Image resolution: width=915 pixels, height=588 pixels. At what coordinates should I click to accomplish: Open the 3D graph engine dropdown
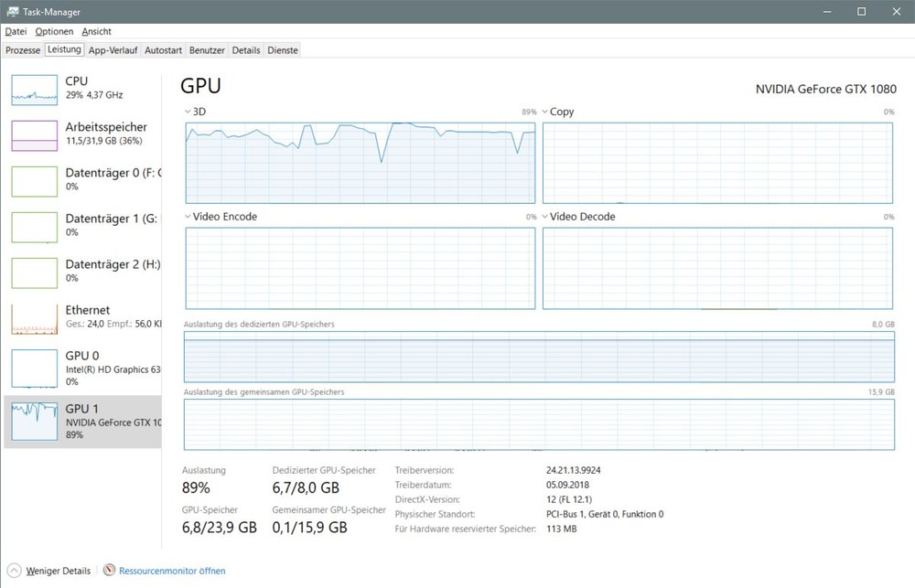click(188, 112)
